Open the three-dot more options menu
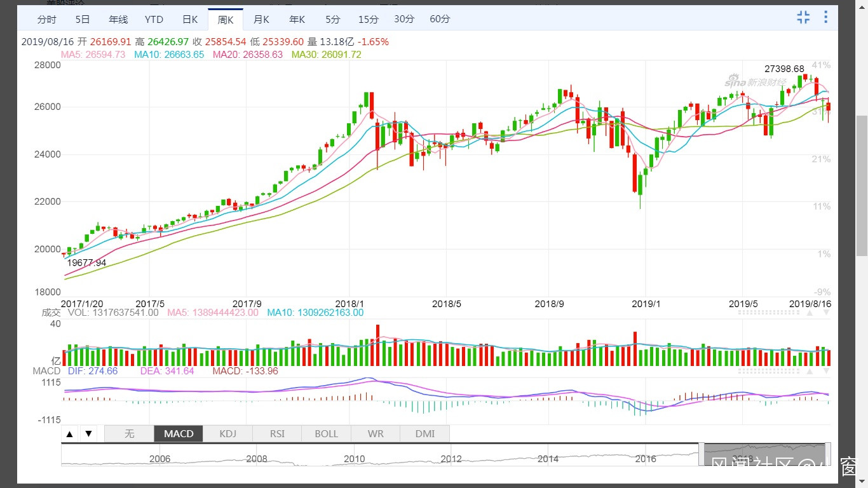 pos(825,17)
